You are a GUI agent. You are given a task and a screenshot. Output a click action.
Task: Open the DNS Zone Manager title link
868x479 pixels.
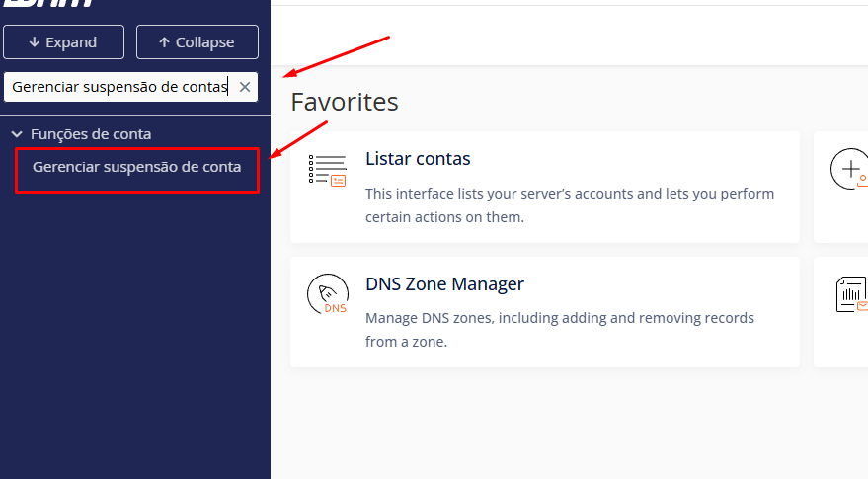click(444, 284)
